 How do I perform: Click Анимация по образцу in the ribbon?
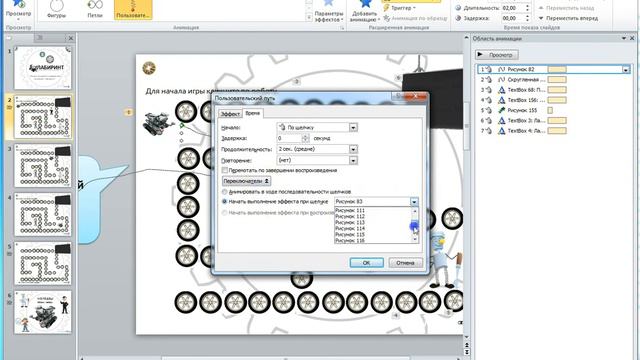click(x=415, y=18)
